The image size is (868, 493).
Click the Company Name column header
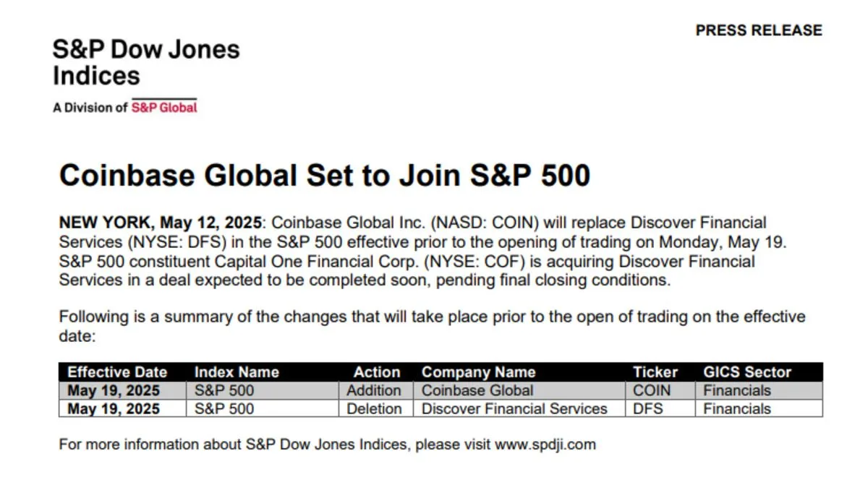point(478,372)
